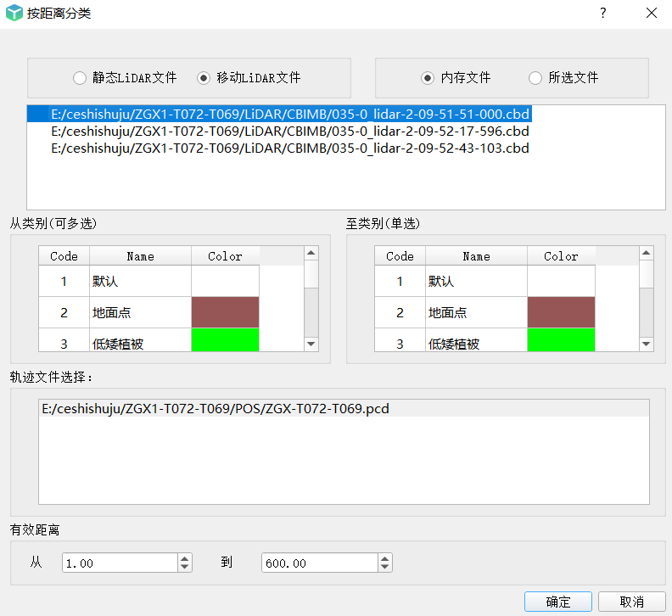Click 至类别 table scrollbar thumb
The image size is (672, 616).
(x=647, y=274)
